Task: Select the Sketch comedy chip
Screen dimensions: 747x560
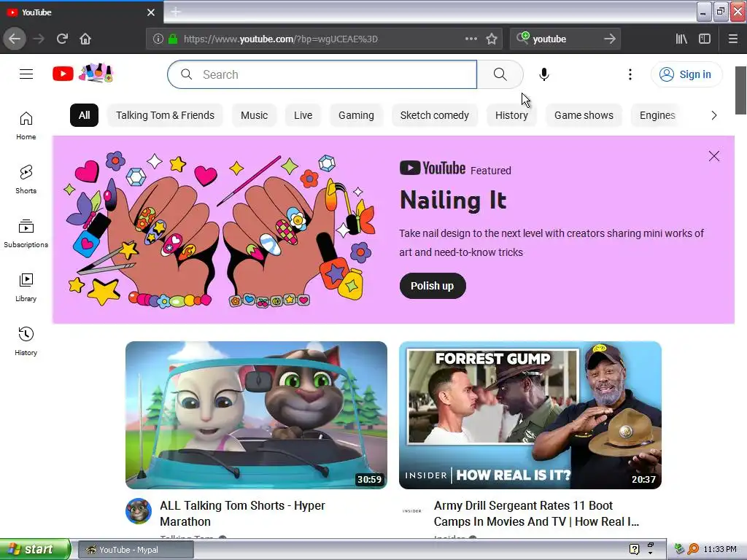Action: pyautogui.click(x=435, y=115)
